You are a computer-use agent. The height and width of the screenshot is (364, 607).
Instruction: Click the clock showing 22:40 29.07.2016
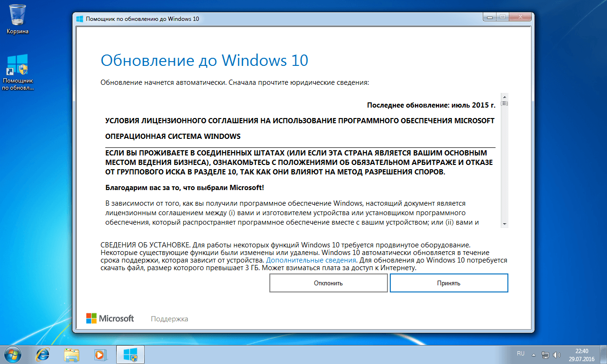coord(581,355)
